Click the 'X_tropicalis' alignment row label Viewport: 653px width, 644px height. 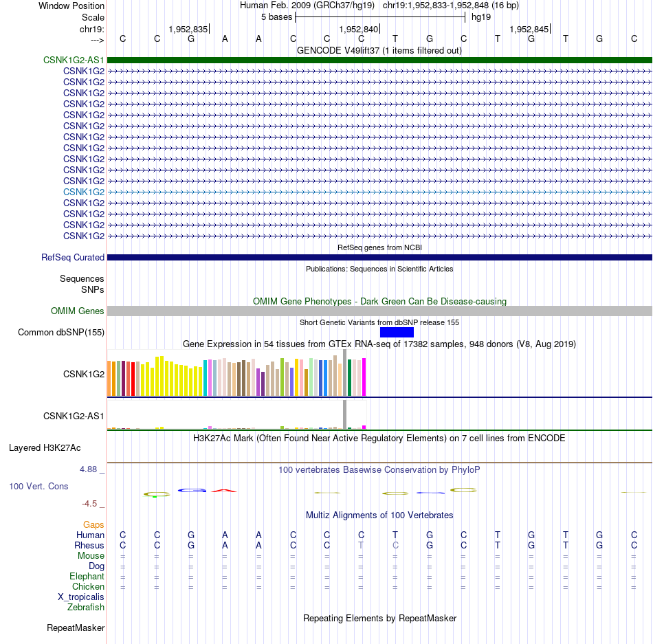pos(81,597)
